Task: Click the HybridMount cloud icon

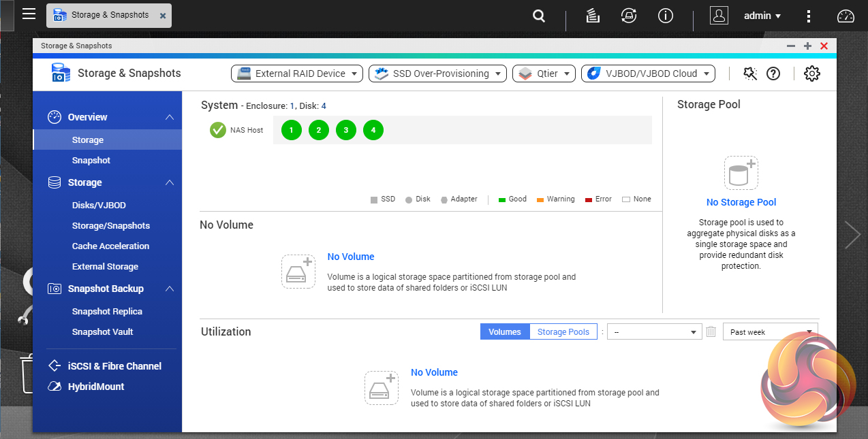Action: pyautogui.click(x=55, y=386)
